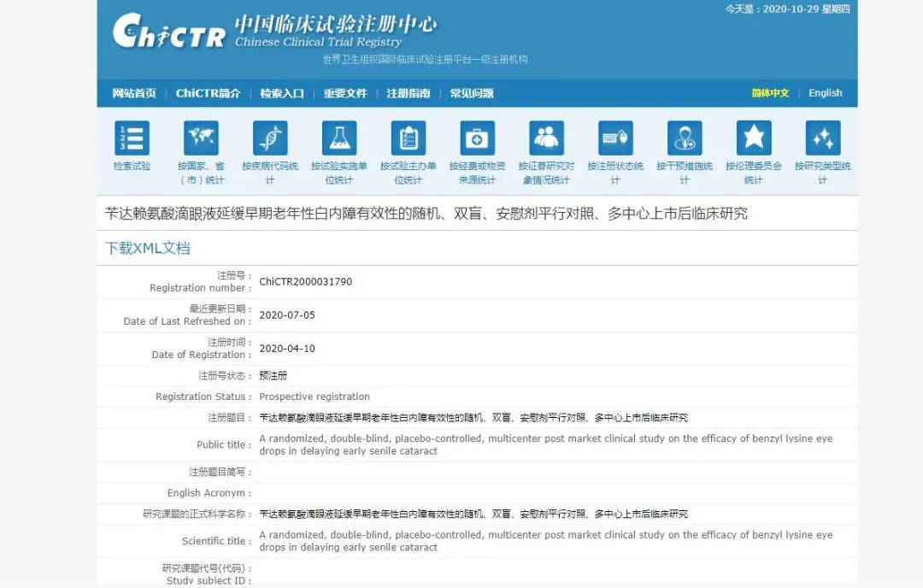Open the 重要文件 documents menu

[x=345, y=93]
